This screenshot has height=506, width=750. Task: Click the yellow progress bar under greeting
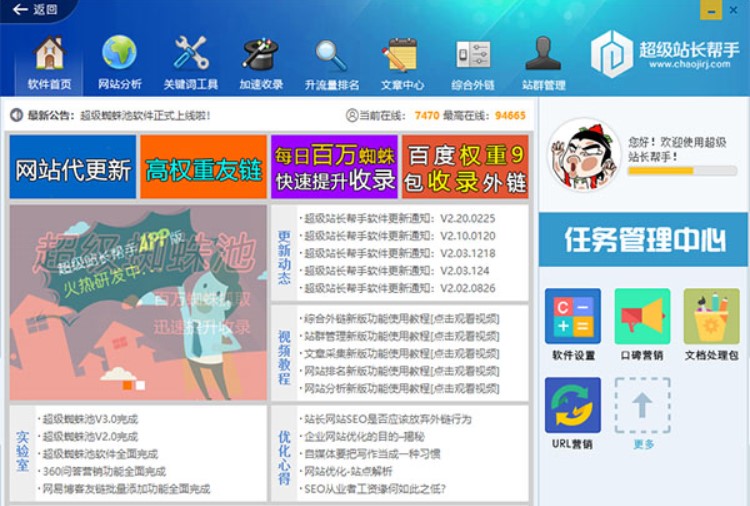(682, 171)
